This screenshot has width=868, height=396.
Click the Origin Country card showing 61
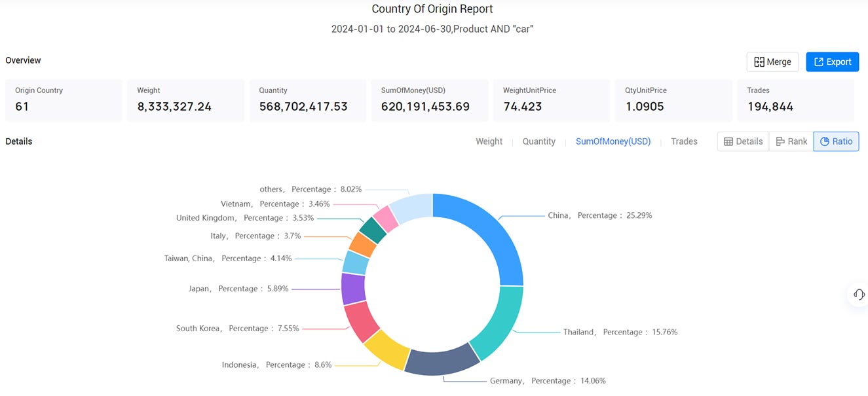coord(64,100)
